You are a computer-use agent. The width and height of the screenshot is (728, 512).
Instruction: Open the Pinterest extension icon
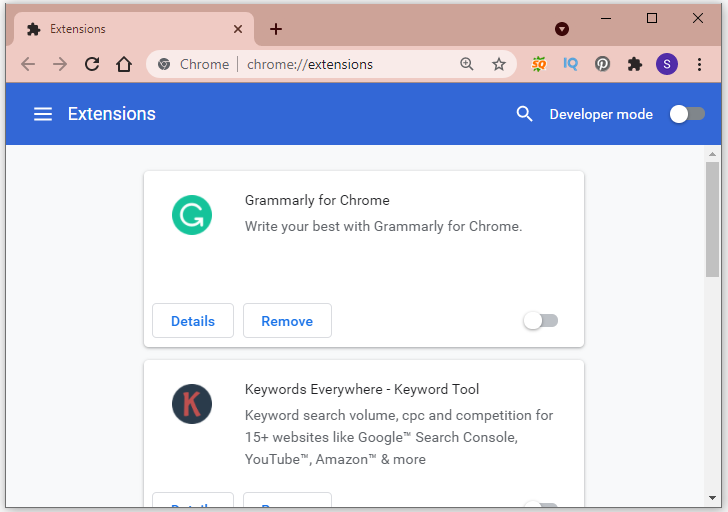602,64
